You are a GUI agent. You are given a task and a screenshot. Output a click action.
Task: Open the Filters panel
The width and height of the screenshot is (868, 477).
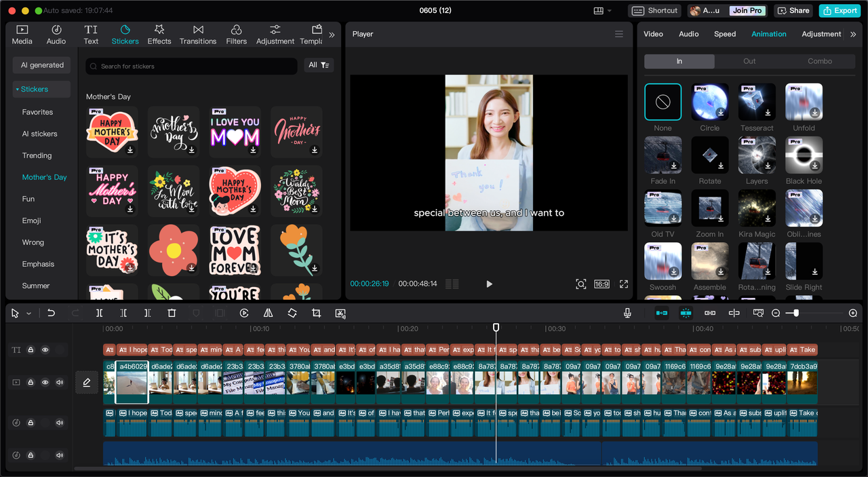pos(237,35)
